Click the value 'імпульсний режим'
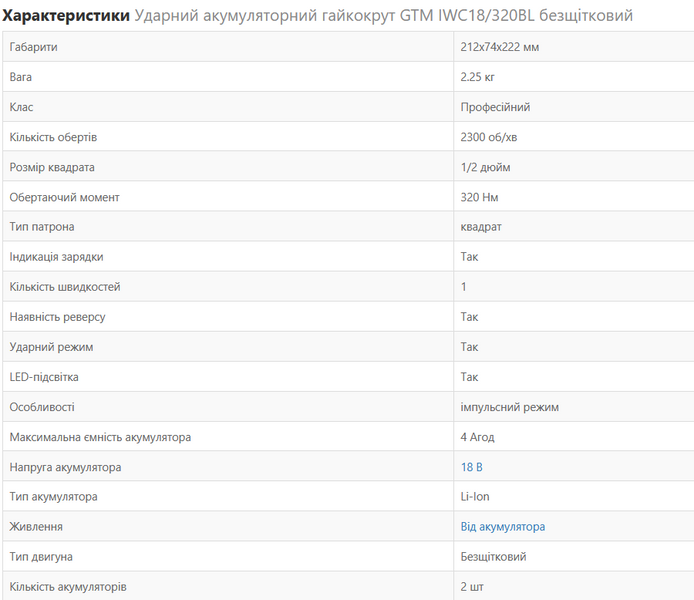The width and height of the screenshot is (694, 600). coord(509,407)
